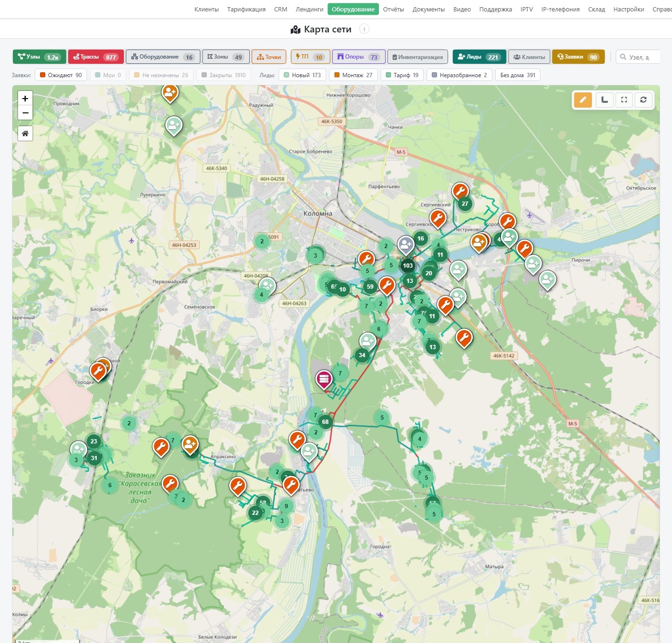The image size is (672, 643).
Task: Reset map to home view
Action: (25, 133)
